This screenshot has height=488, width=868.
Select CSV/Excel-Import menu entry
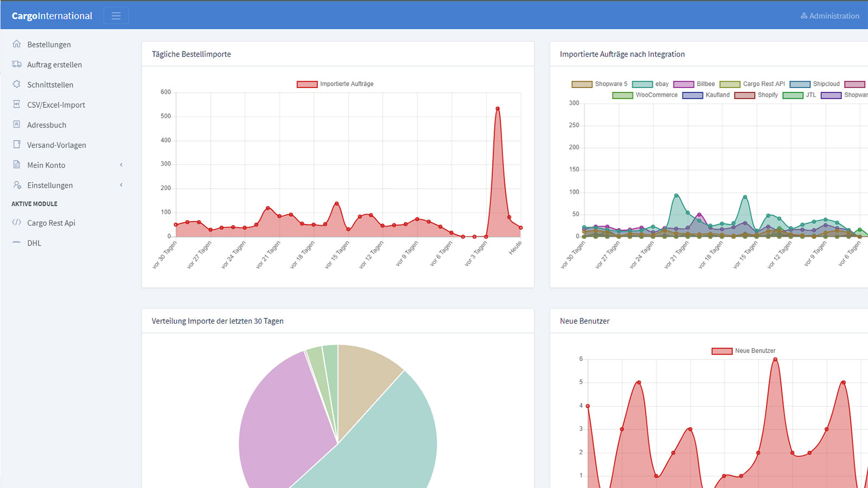pyautogui.click(x=56, y=105)
